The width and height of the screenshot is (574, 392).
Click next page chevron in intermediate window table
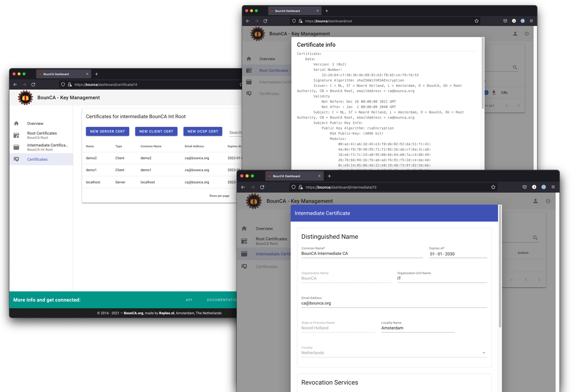tap(539, 280)
